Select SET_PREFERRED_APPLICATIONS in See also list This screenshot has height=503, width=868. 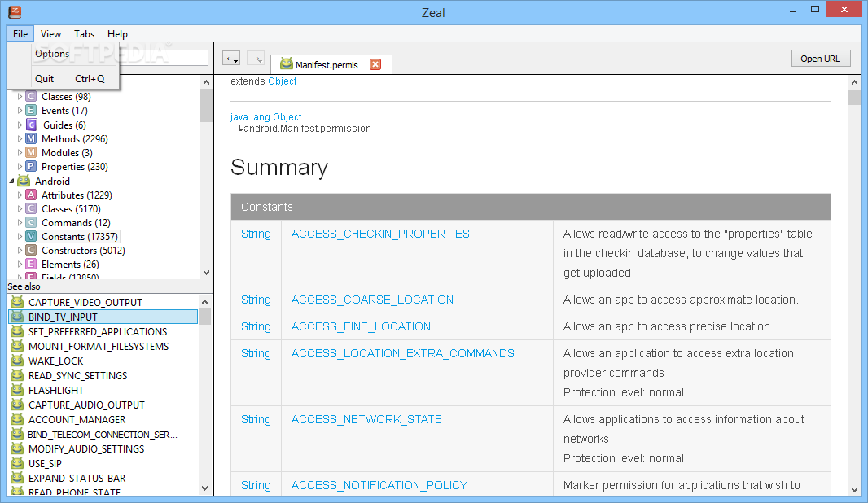point(103,331)
